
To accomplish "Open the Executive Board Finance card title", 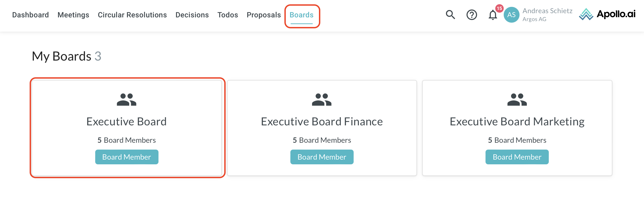I will coord(322,122).
